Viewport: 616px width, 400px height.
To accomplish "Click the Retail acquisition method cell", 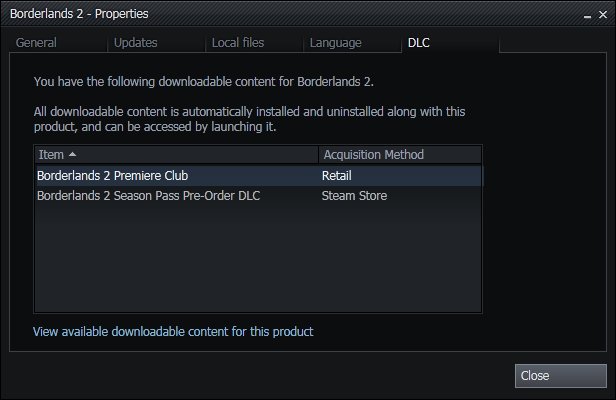I will coord(336,176).
